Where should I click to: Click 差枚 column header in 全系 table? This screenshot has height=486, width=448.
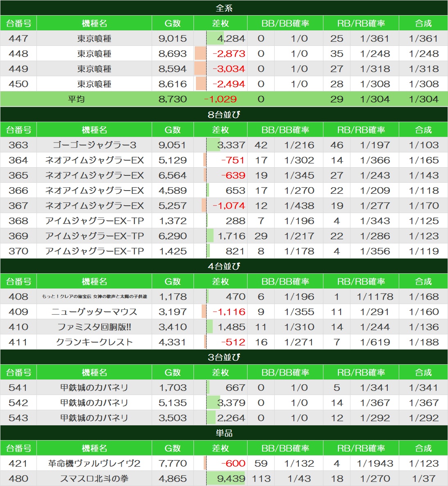tap(221, 23)
